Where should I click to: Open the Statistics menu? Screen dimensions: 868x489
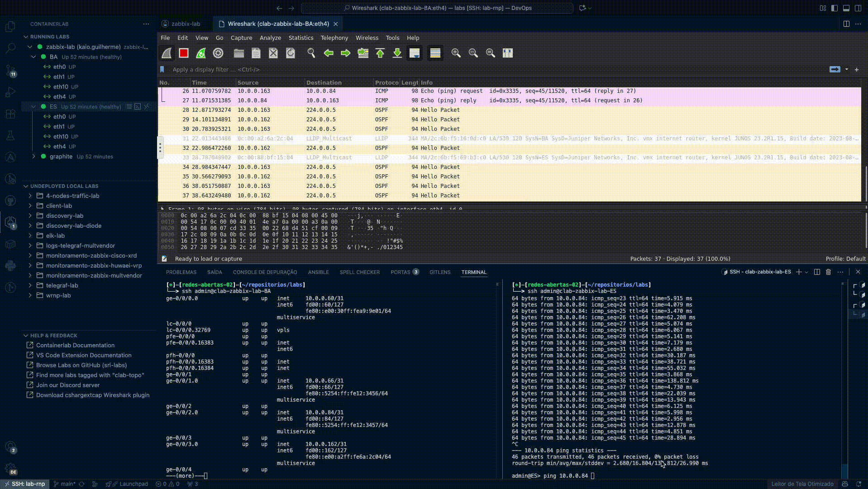click(x=300, y=38)
